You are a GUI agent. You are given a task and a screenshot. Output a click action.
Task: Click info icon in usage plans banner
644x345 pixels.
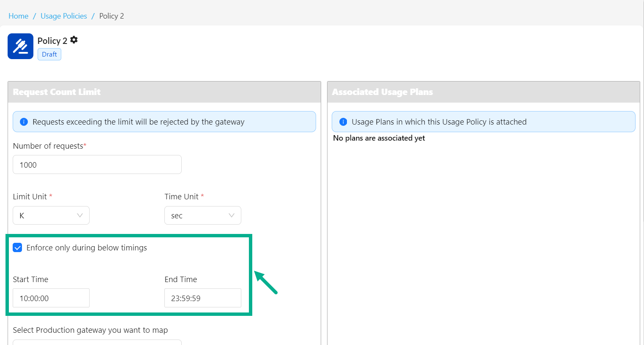[x=343, y=122]
